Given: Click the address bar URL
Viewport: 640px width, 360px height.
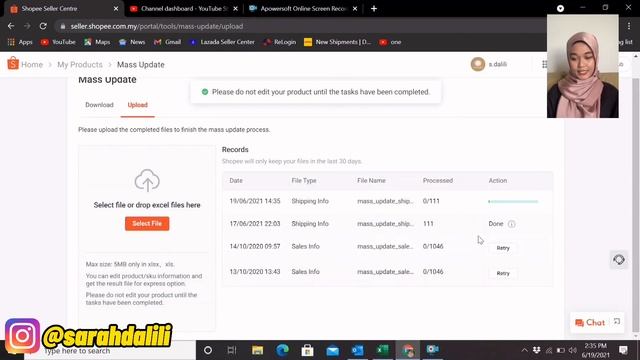Looking at the screenshot, I should click(x=157, y=26).
